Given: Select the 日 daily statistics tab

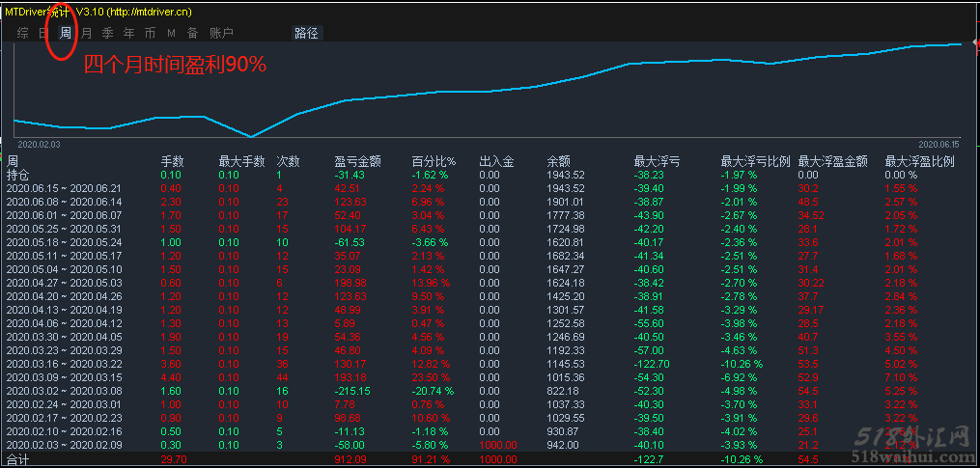Looking at the screenshot, I should point(42,33).
